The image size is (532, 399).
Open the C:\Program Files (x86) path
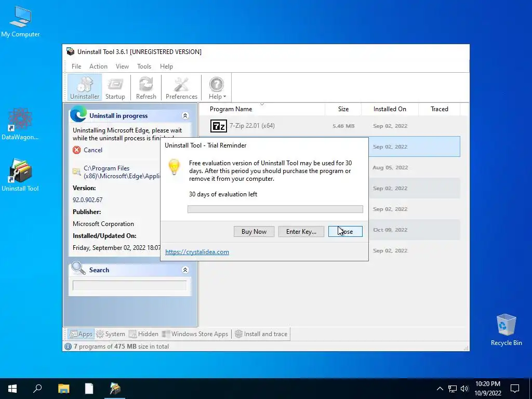(122, 172)
